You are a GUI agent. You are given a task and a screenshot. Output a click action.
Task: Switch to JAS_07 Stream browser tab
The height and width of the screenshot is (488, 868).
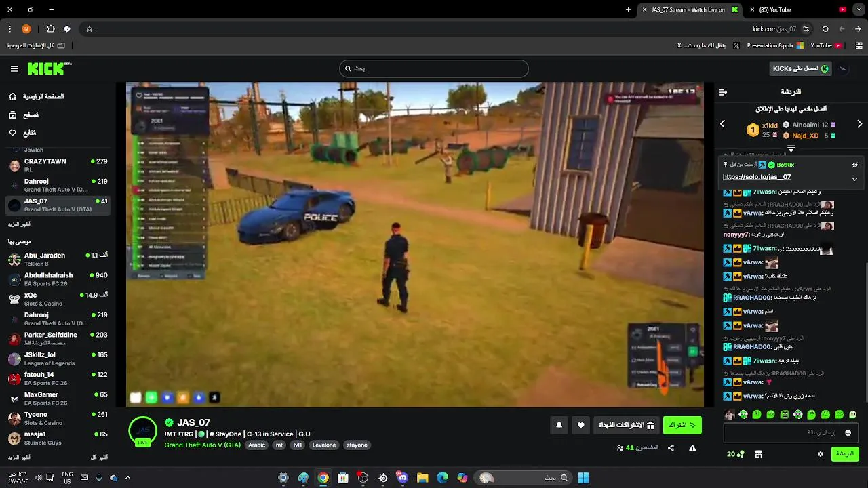tap(688, 9)
